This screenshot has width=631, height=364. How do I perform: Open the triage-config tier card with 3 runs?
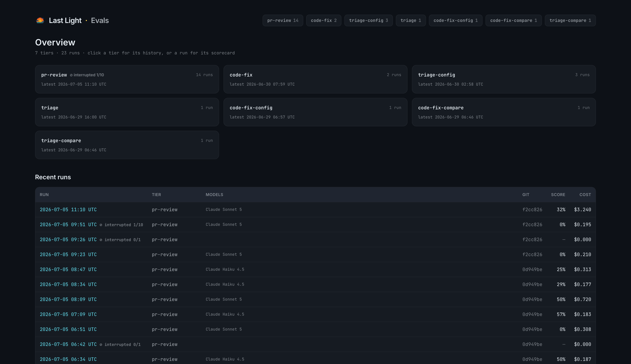504,79
